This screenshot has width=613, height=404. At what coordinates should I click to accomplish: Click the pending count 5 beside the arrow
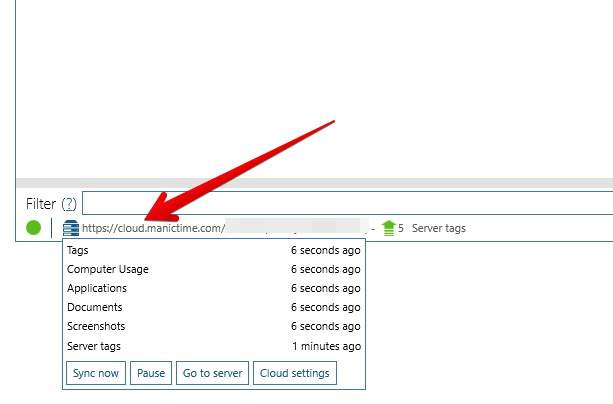(x=402, y=228)
